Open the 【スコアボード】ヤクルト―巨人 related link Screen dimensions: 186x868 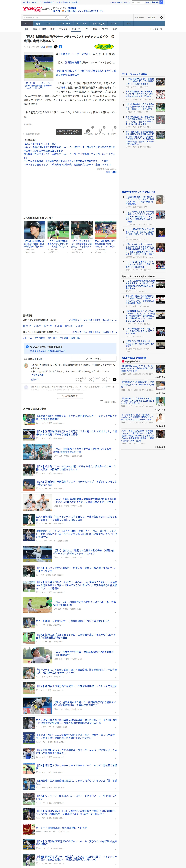(40, 144)
